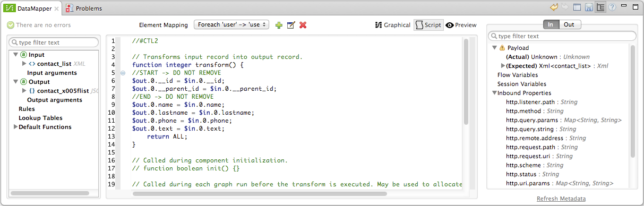This screenshot has height=206, width=644.
Task: Select http.uri.params property
Action: click(x=560, y=183)
